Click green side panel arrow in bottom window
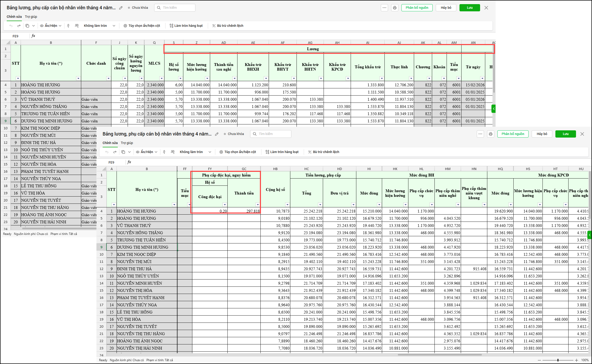Screen dimensions: 592x364 [x=589, y=235]
